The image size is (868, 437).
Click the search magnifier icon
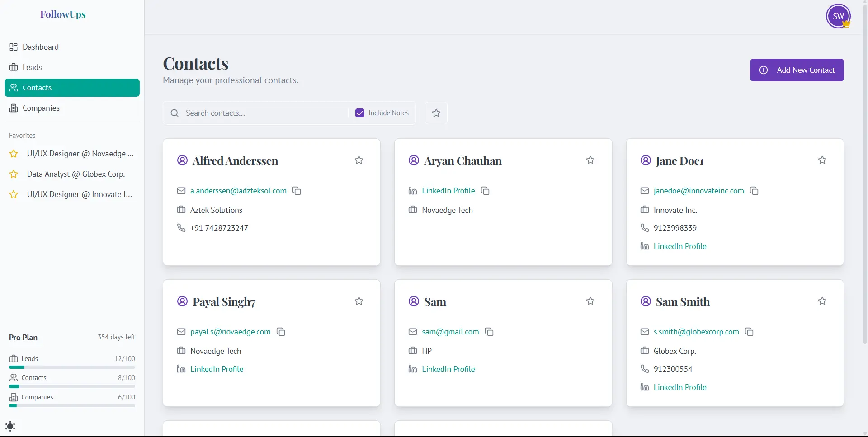175,113
